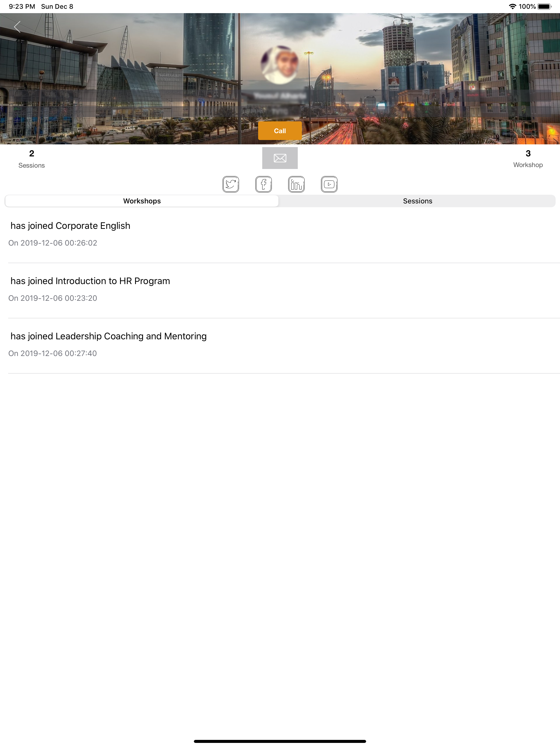Viewport: 560px width, 747px height.
Task: Tap the Wi-Fi status icon
Action: click(512, 6)
